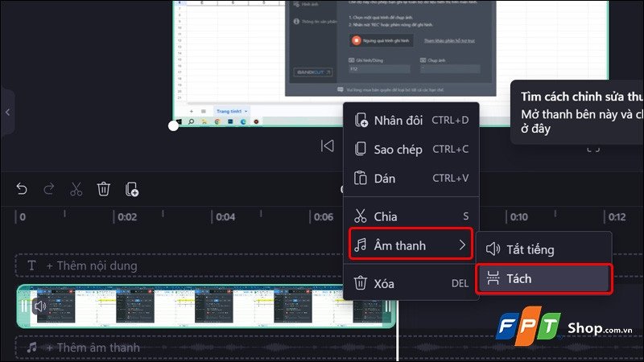The image size is (644, 362).
Task: Choose Dán from context menu
Action: (x=411, y=179)
